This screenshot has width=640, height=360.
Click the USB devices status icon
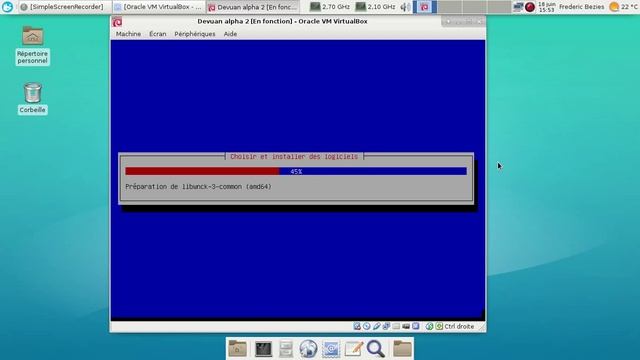tap(376, 326)
